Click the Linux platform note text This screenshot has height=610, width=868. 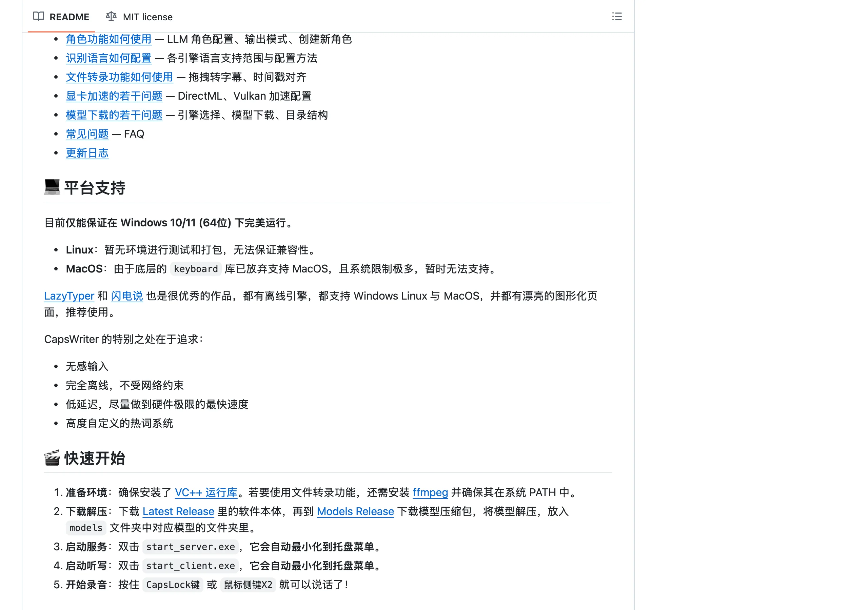[191, 250]
